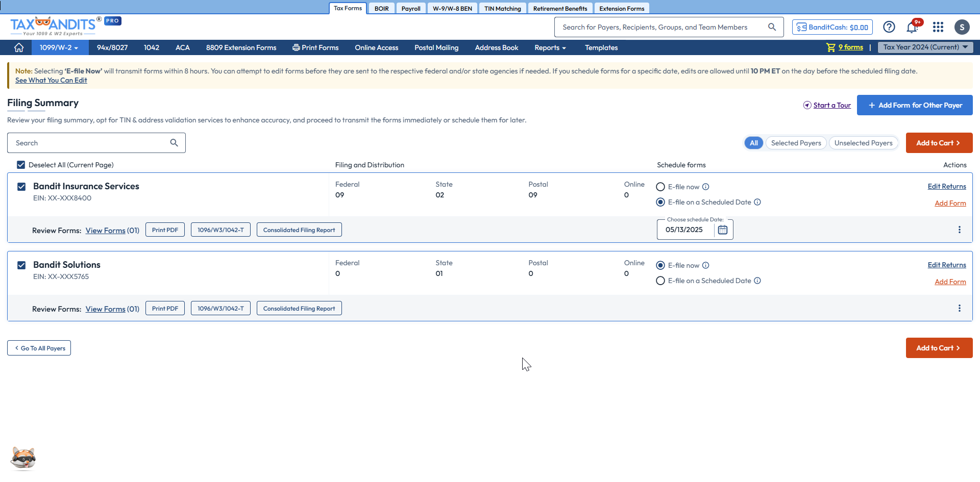Open more options for Bandit Solutions
980x482 pixels.
coord(960,308)
